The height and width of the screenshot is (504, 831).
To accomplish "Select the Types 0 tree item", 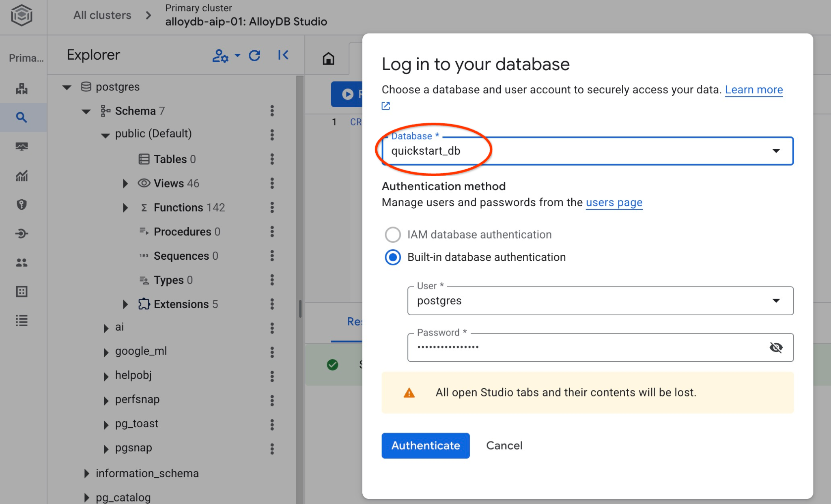I will (166, 280).
